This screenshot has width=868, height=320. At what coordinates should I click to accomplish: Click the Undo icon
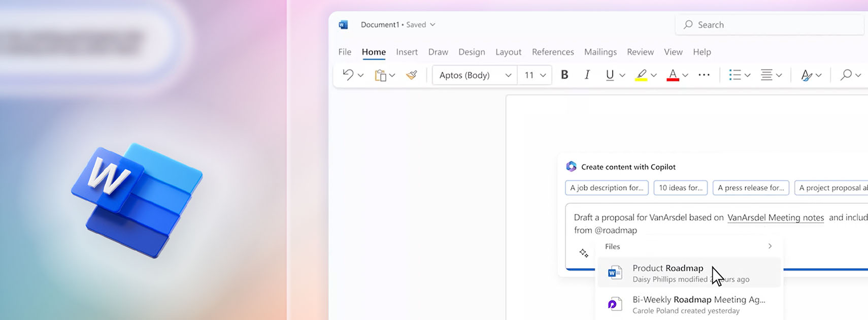[348, 75]
